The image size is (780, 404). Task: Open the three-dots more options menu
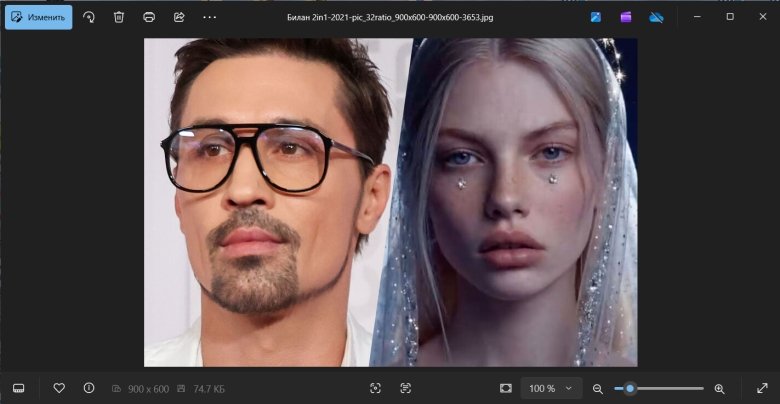(209, 17)
